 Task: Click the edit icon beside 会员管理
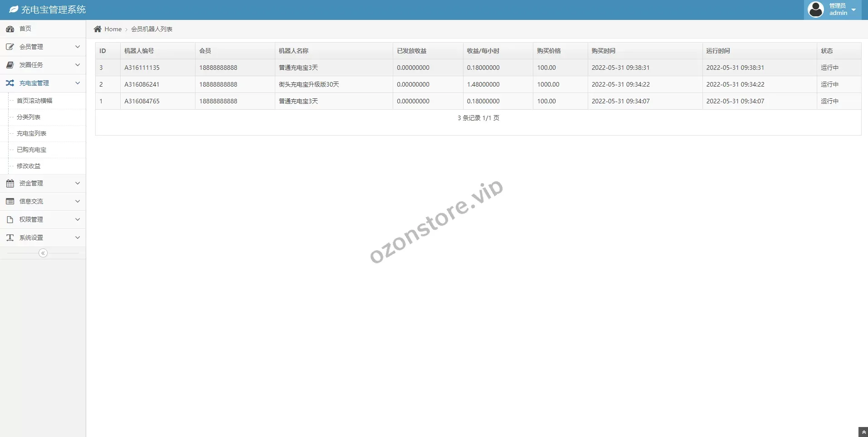(x=10, y=47)
